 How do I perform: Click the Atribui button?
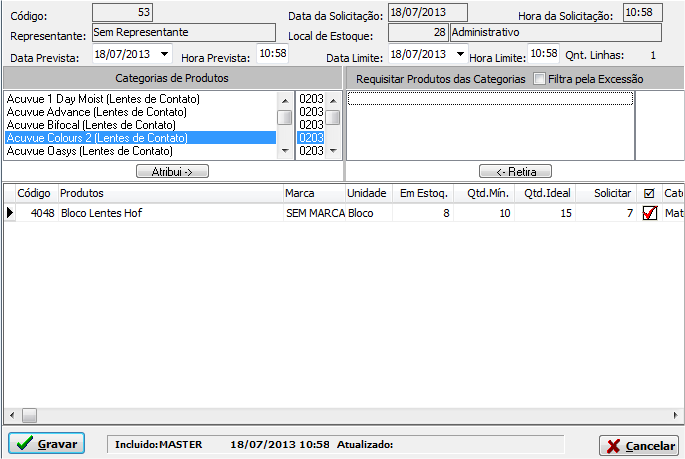pos(172,171)
